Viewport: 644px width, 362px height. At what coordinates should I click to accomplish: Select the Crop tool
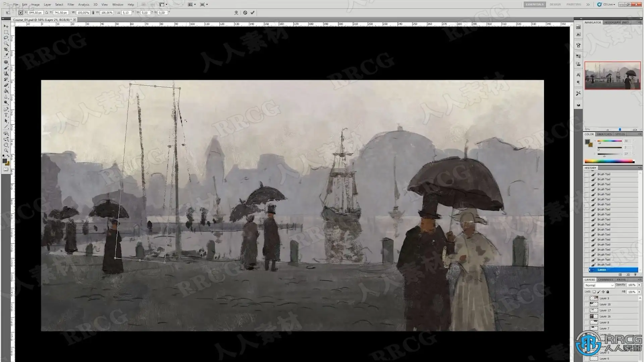click(6, 50)
